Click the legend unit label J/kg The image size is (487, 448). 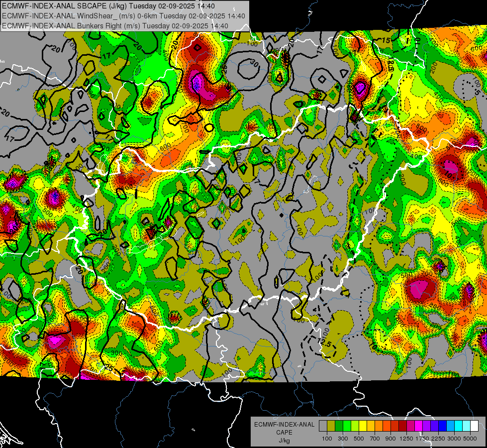point(285,441)
